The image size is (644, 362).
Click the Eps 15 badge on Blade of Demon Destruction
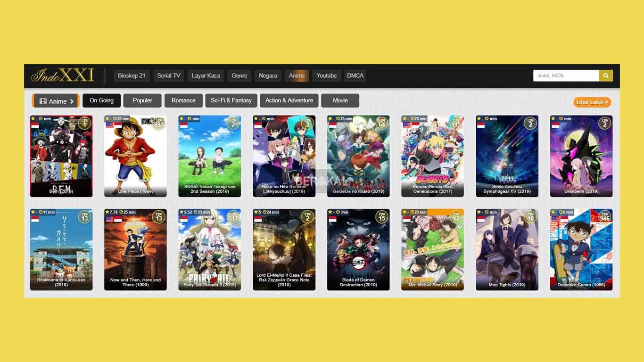coord(382,216)
